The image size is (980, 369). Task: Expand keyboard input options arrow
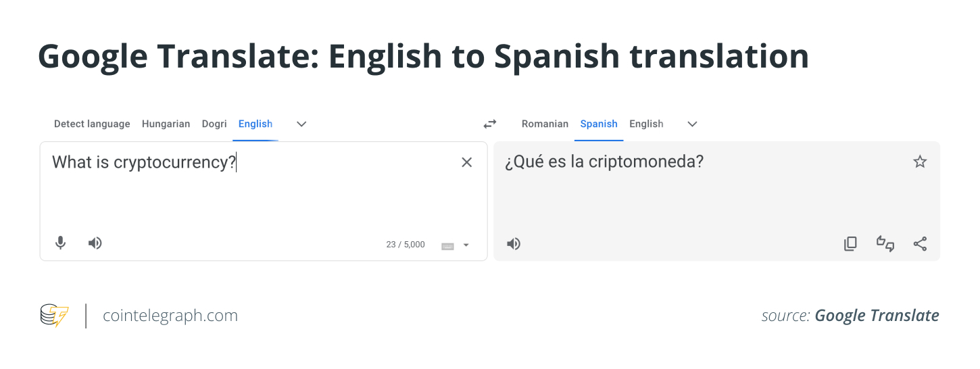tap(466, 245)
